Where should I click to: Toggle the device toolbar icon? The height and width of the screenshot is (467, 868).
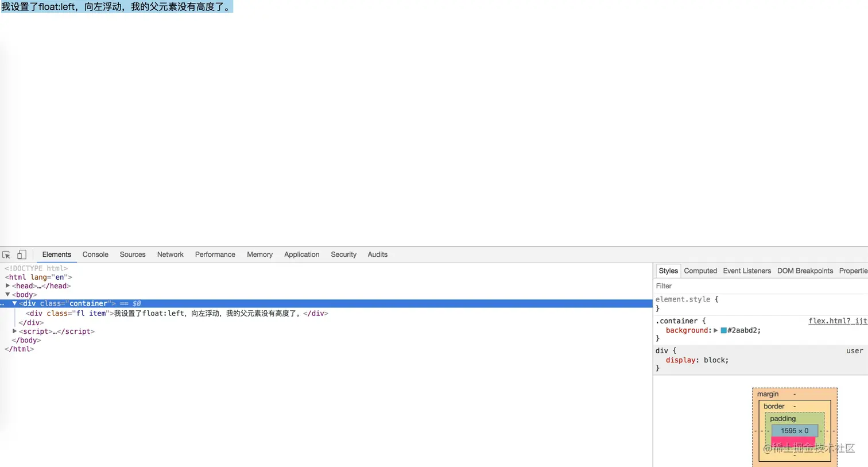tap(22, 254)
